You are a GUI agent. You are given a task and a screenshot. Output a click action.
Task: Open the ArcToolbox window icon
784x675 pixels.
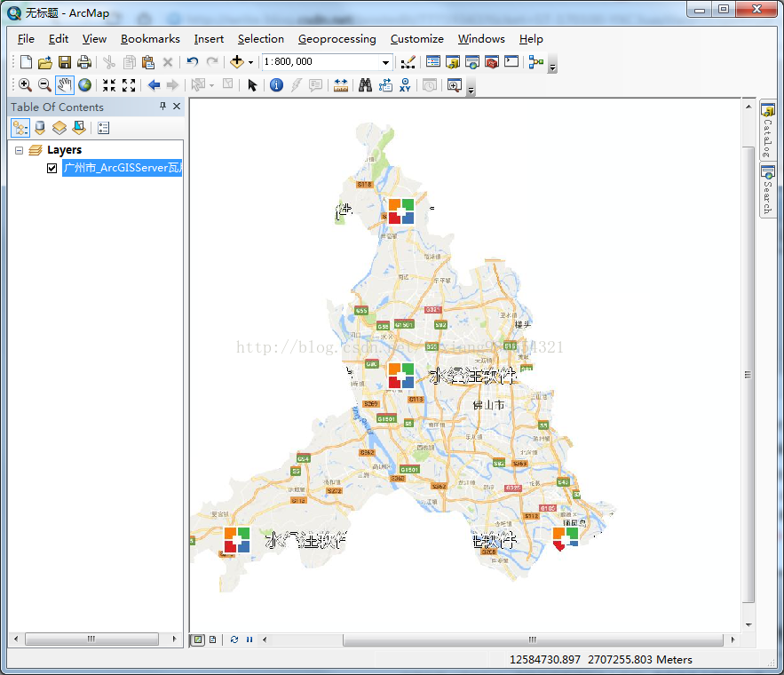tap(492, 62)
